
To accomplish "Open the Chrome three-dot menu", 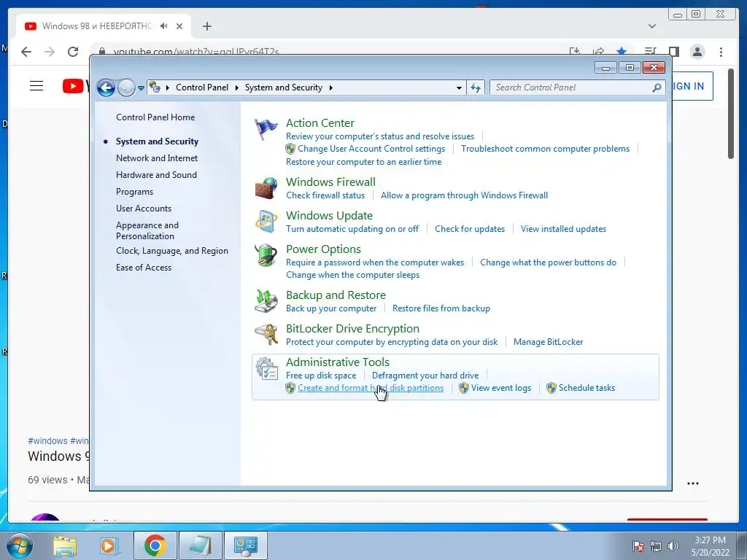I will [721, 52].
